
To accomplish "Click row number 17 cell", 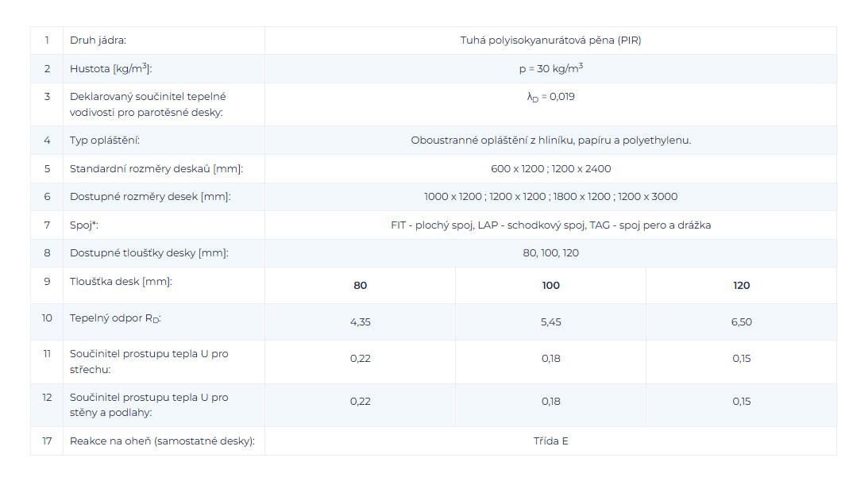I will (47, 441).
